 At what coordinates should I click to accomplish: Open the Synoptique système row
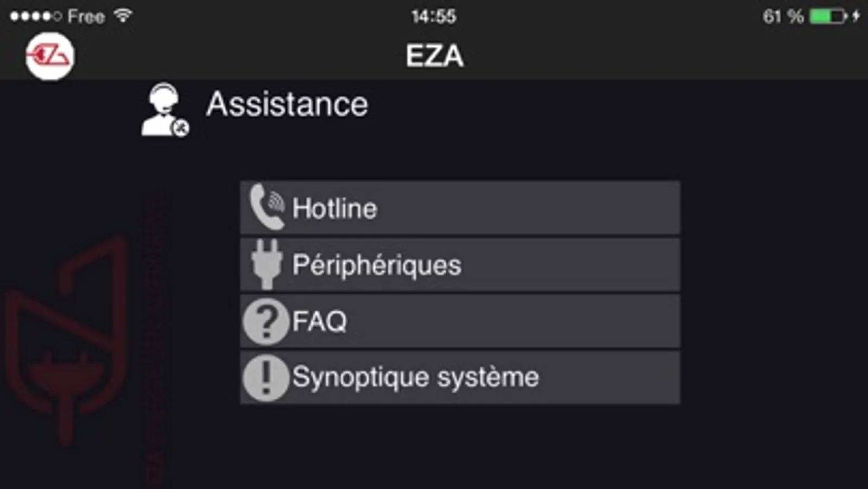tap(460, 378)
